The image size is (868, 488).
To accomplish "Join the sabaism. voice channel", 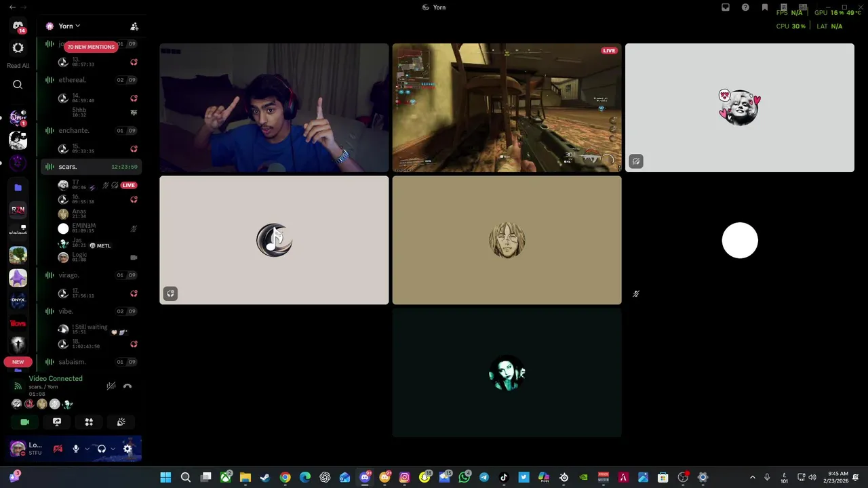I will point(91,362).
